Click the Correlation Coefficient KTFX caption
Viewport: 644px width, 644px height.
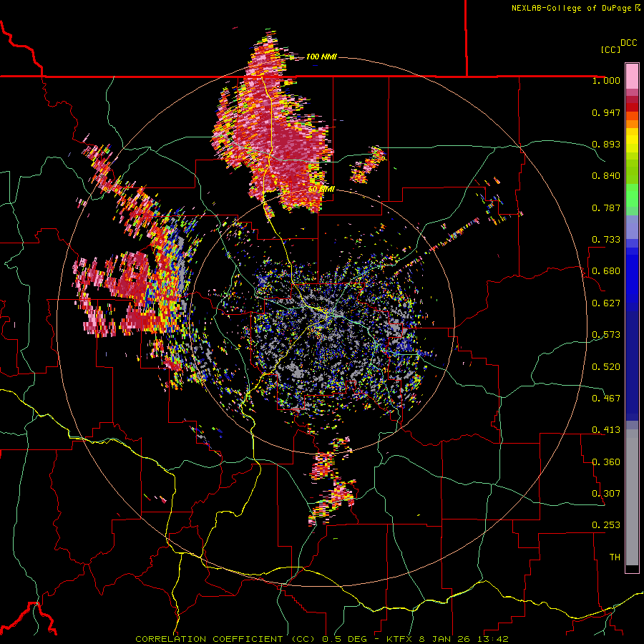tap(322, 639)
